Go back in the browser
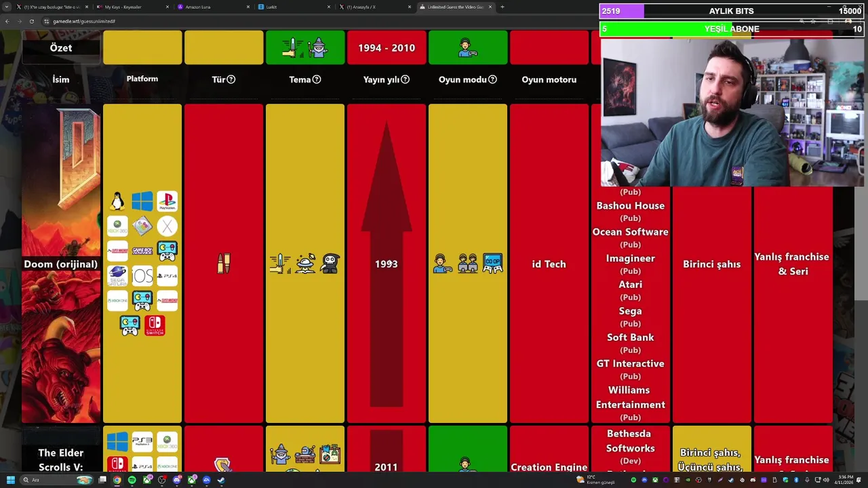 (7, 21)
